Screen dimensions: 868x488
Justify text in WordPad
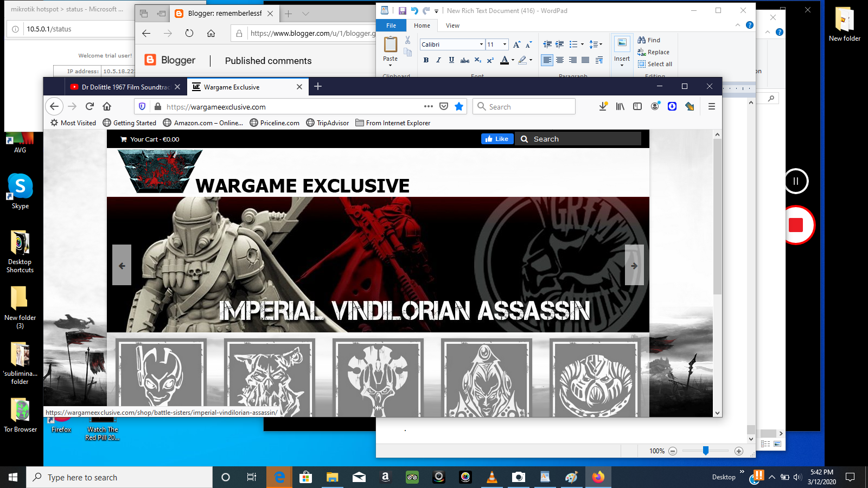(x=585, y=60)
